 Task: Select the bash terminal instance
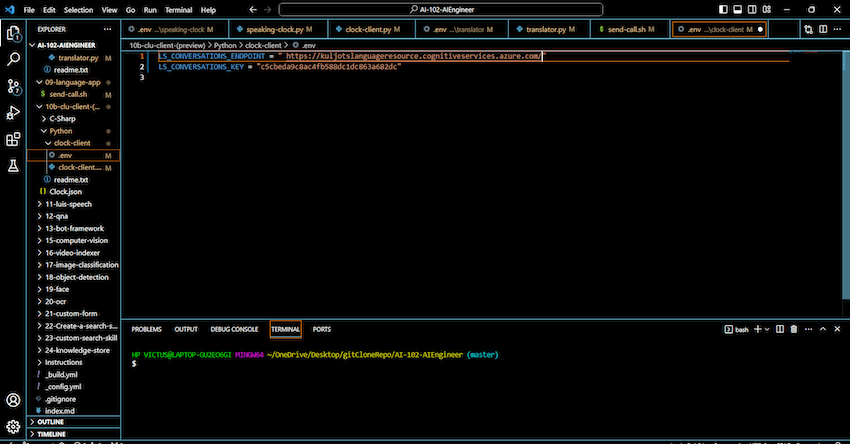[736, 330]
